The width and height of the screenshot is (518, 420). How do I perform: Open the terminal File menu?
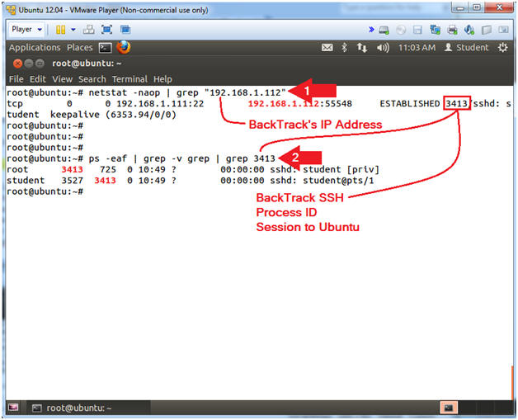coord(16,79)
